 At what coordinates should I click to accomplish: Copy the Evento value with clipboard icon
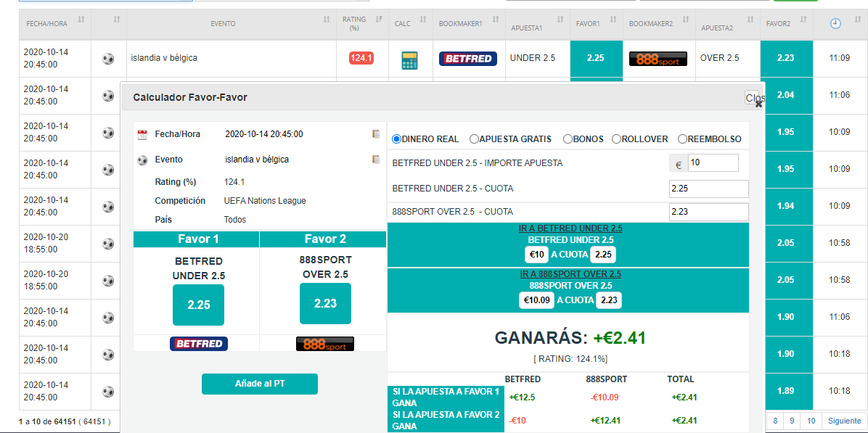pos(377,160)
